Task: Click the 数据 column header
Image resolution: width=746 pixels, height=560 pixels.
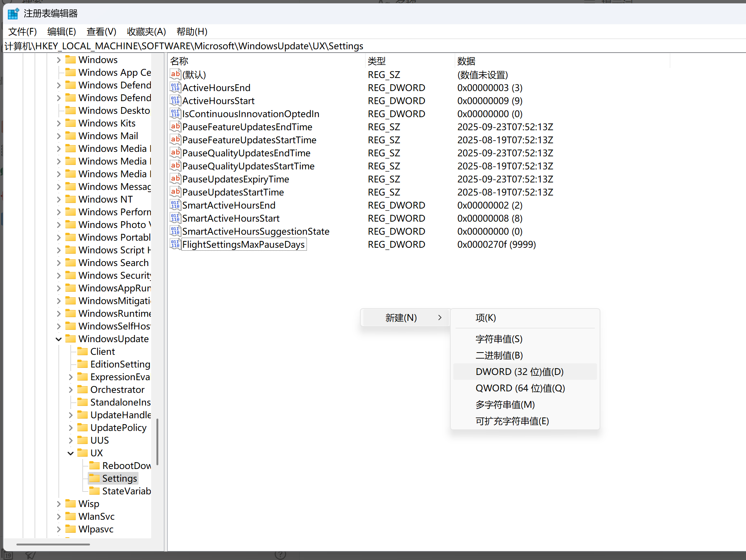Action: tap(562, 61)
